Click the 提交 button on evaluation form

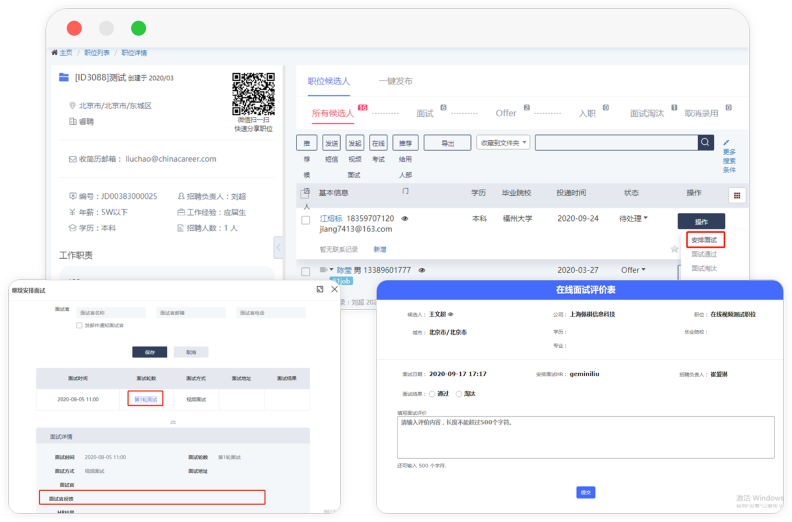point(585,492)
